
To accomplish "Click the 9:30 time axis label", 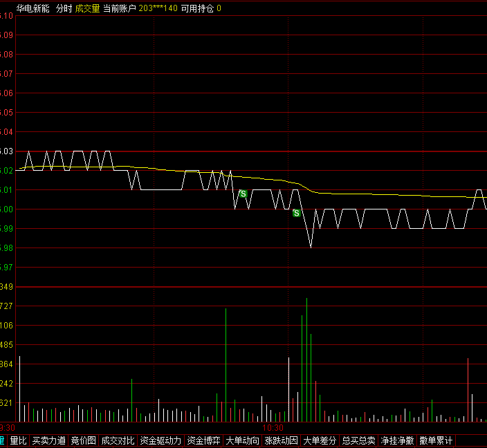I will [x=7, y=428].
